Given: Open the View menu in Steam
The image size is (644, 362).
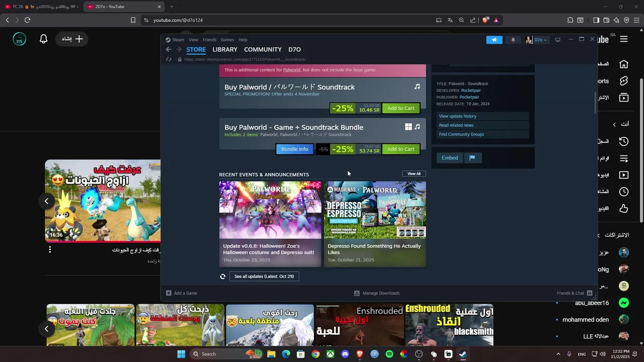Looking at the screenshot, I should point(193,40).
